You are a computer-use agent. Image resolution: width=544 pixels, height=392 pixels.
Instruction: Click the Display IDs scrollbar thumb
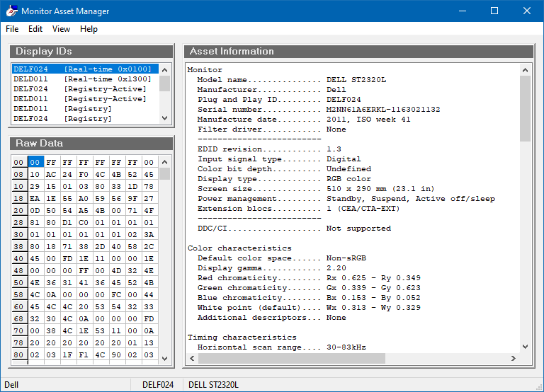pyautogui.click(x=165, y=83)
